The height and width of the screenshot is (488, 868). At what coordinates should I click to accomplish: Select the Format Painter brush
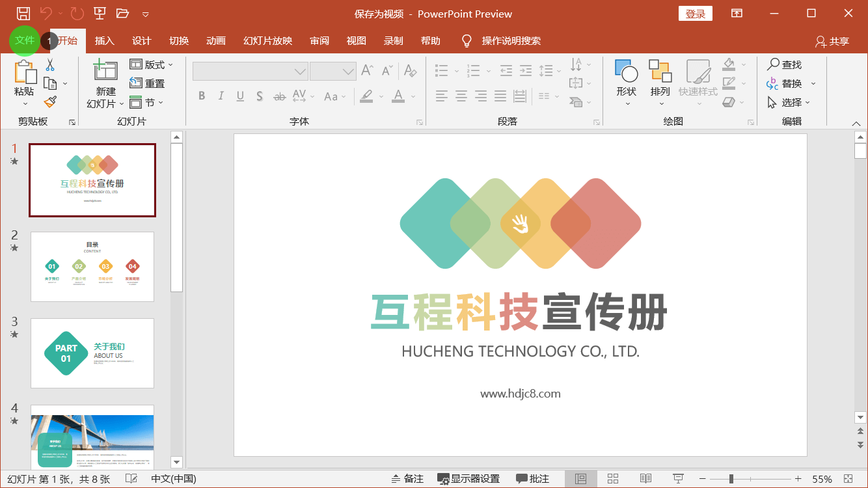tap(50, 102)
